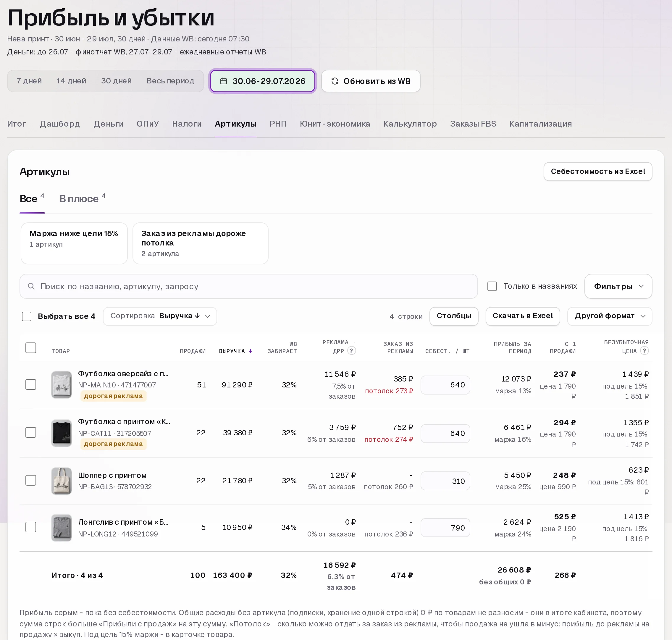The width and height of the screenshot is (672, 640).
Task: Open thumbnail of Футболка оверсайз product
Action: [62, 385]
